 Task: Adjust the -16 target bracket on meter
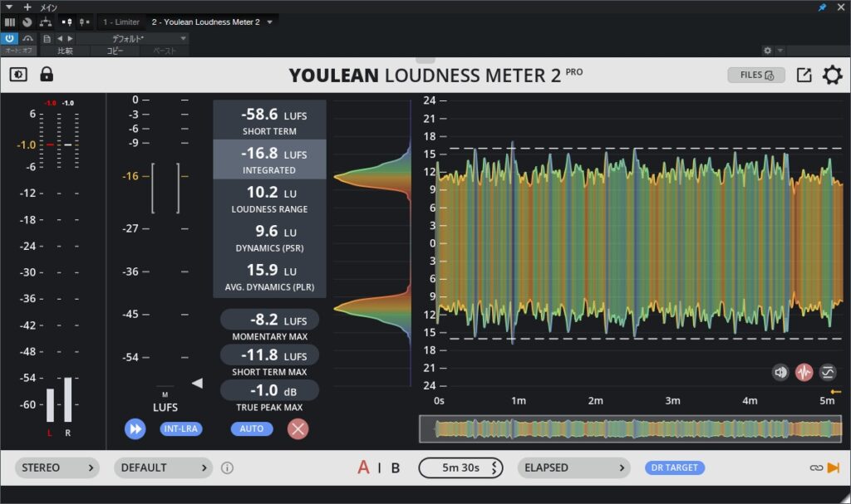[165, 188]
